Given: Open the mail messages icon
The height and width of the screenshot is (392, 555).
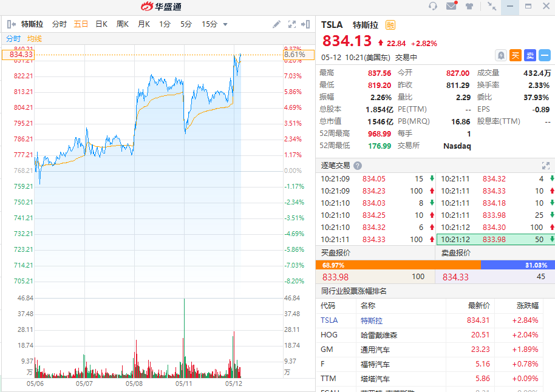Looking at the screenshot, I should (451, 5).
